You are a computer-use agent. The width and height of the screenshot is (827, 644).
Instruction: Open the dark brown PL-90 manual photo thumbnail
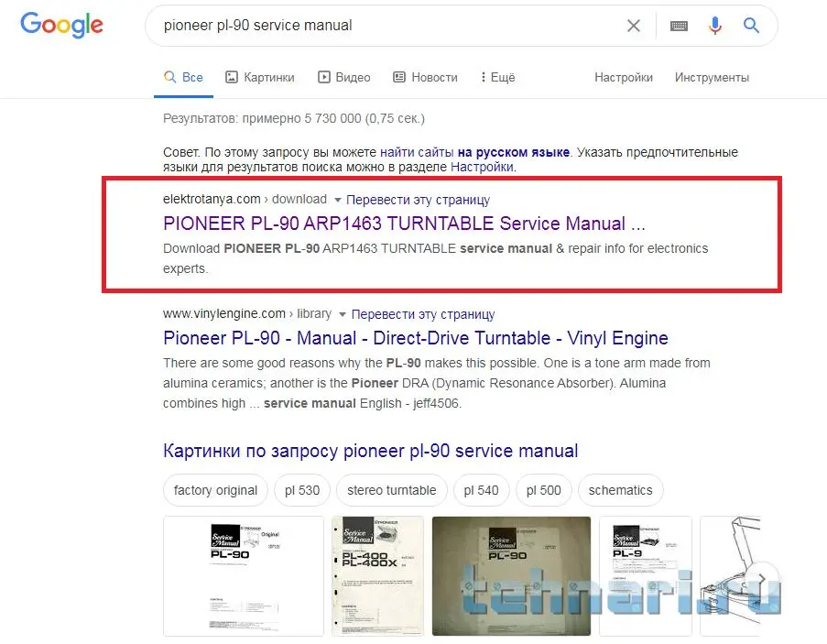(511, 576)
